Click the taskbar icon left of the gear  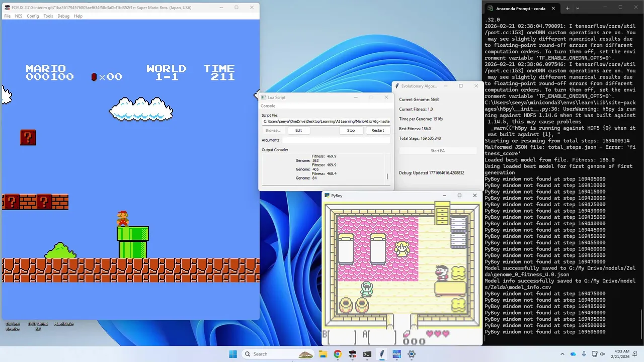pyautogui.click(x=396, y=354)
